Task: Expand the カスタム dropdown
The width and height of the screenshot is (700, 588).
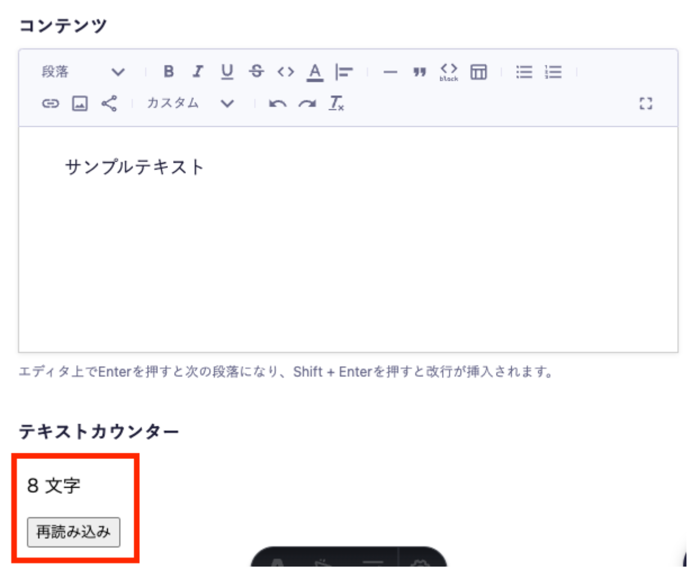Action: click(189, 104)
